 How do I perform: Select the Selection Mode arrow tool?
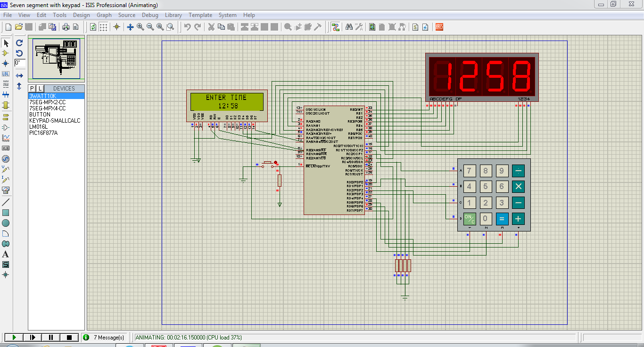pyautogui.click(x=6, y=43)
